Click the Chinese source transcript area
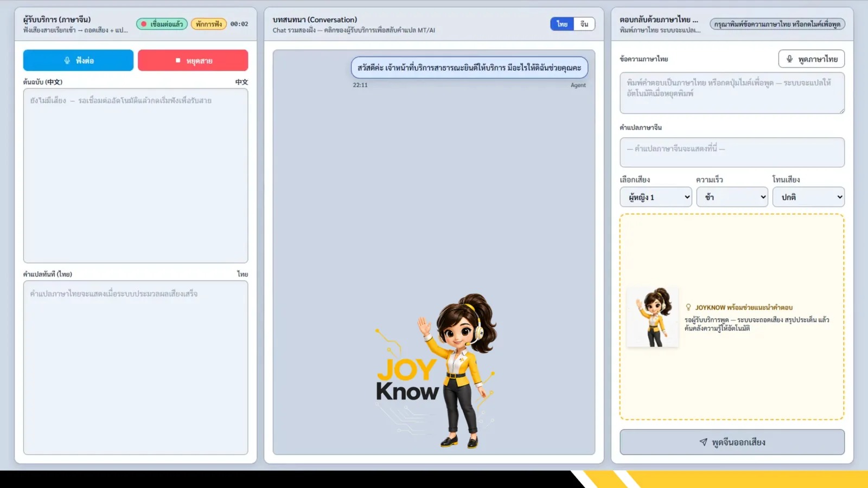Image resolution: width=868 pixels, height=488 pixels. pos(136,176)
